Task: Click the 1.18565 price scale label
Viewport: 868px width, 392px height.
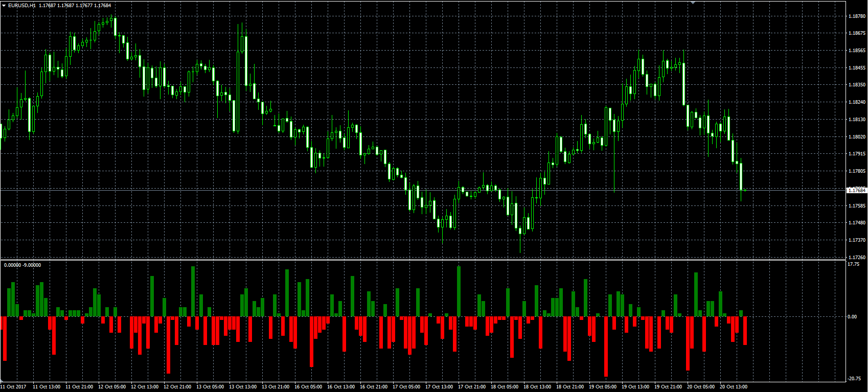Action: click(x=857, y=51)
